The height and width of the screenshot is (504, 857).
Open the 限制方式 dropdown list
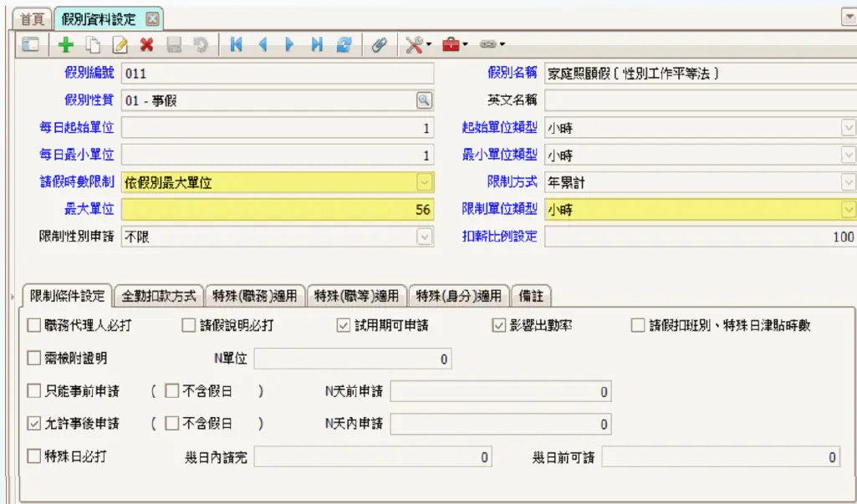tap(848, 182)
